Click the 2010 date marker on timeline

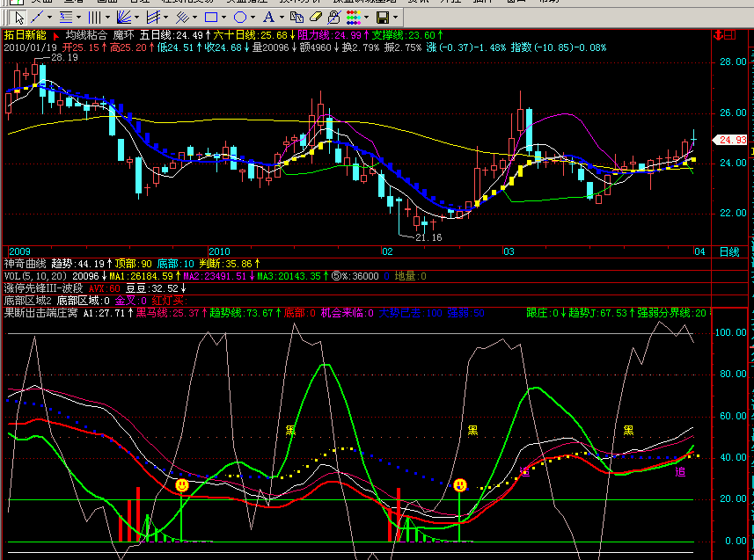point(219,251)
